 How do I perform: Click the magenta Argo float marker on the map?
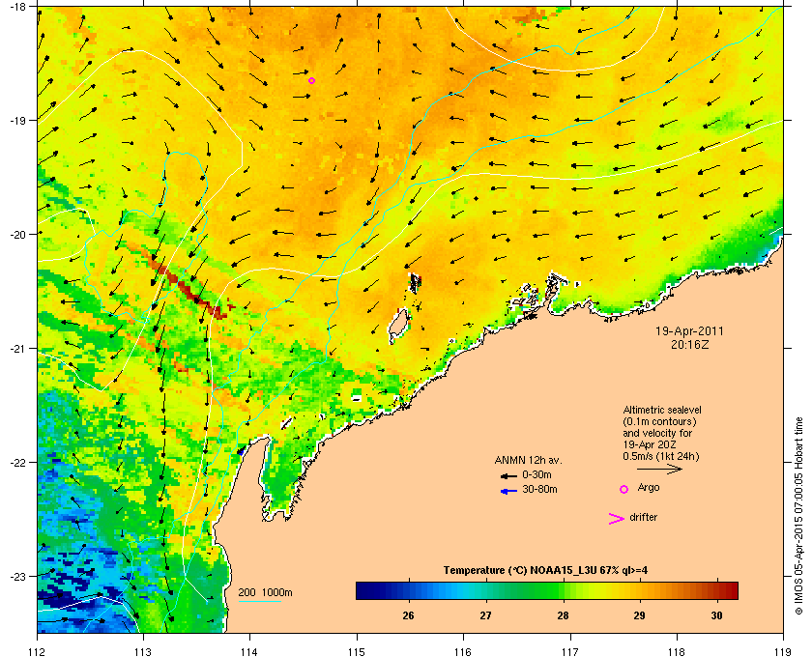[x=311, y=80]
